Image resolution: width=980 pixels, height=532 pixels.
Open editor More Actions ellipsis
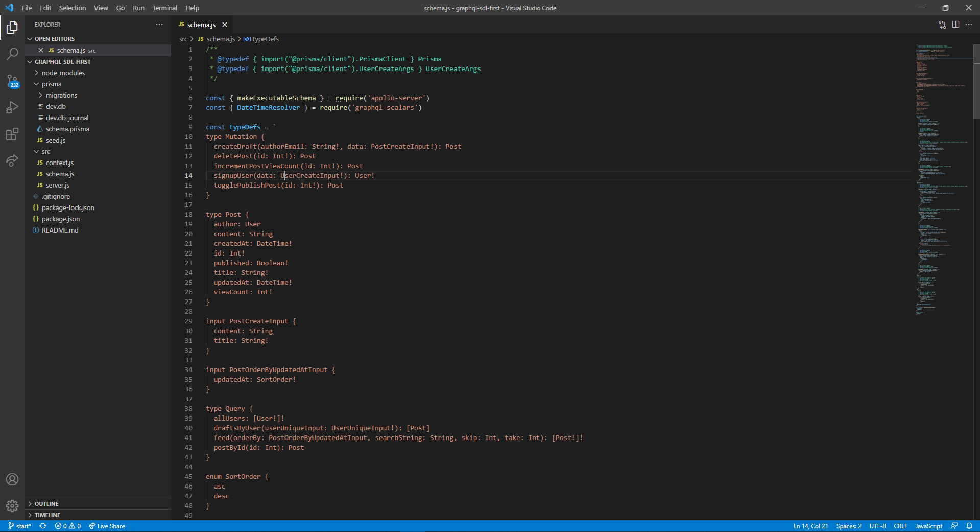coord(969,25)
